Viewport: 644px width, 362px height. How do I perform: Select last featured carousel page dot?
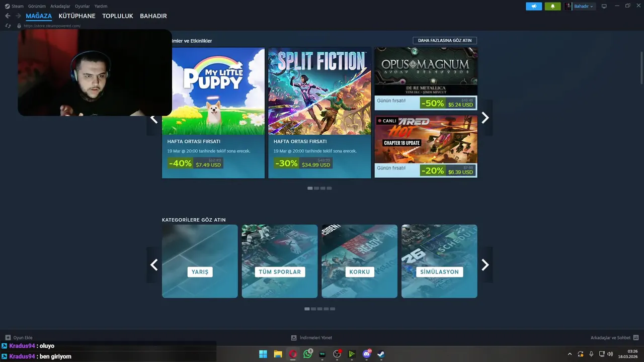pyautogui.click(x=329, y=188)
